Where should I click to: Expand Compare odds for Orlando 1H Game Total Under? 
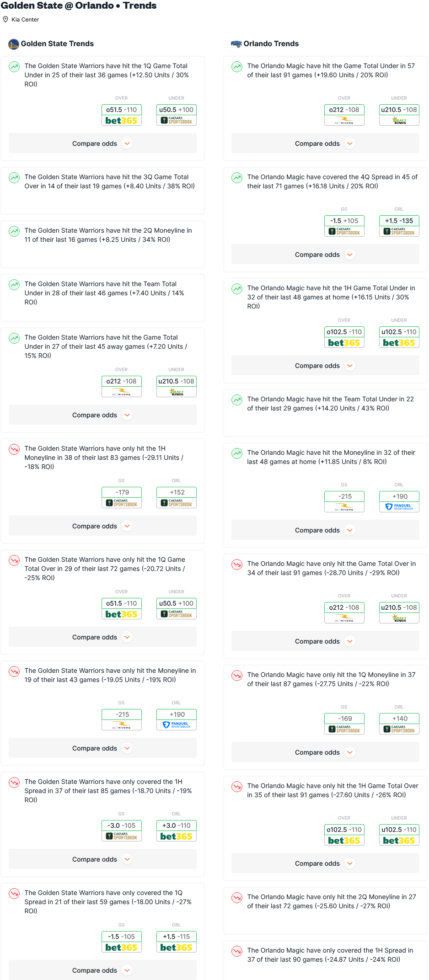pos(325,366)
